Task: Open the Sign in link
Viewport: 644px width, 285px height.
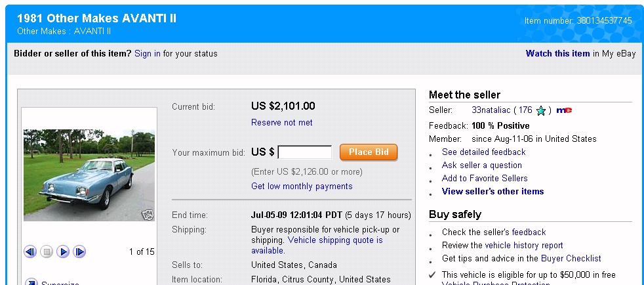Action: click(148, 54)
